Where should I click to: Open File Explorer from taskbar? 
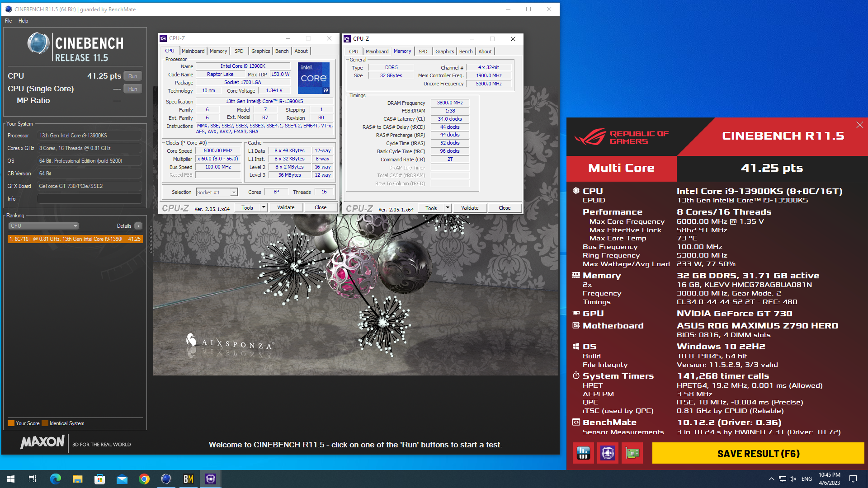click(77, 479)
